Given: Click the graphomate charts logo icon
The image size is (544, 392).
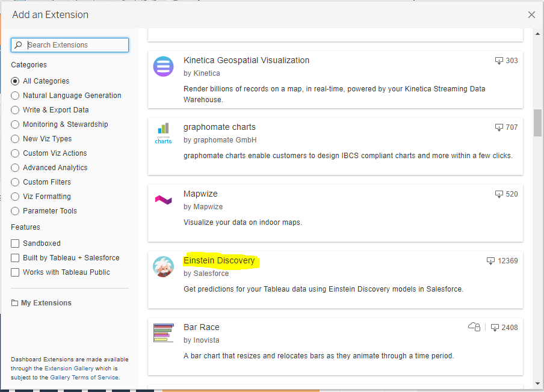Looking at the screenshot, I should click(x=164, y=133).
